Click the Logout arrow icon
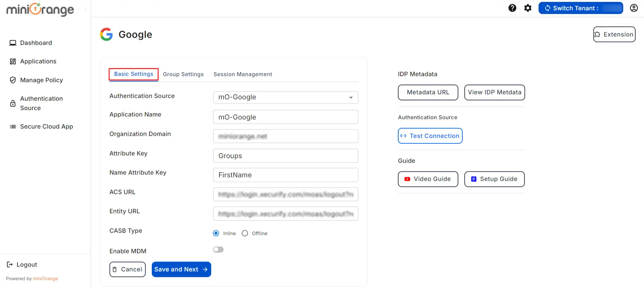 tap(10, 264)
